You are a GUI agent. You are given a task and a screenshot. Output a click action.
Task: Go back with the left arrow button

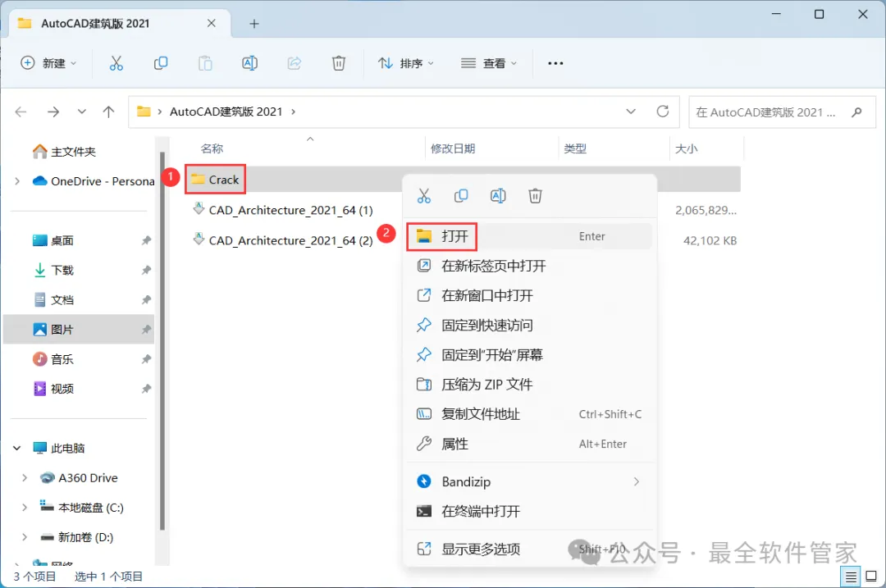[x=21, y=112]
